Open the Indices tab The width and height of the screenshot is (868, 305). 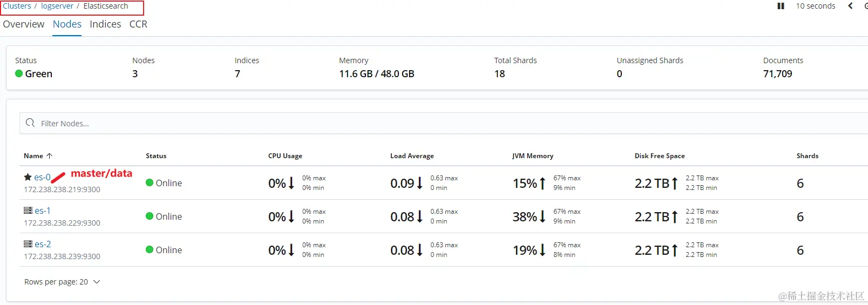click(105, 24)
